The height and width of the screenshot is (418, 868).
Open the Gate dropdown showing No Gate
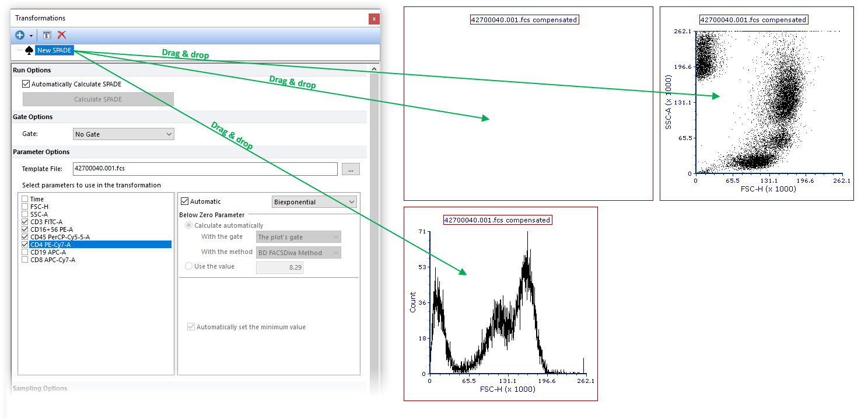124,134
